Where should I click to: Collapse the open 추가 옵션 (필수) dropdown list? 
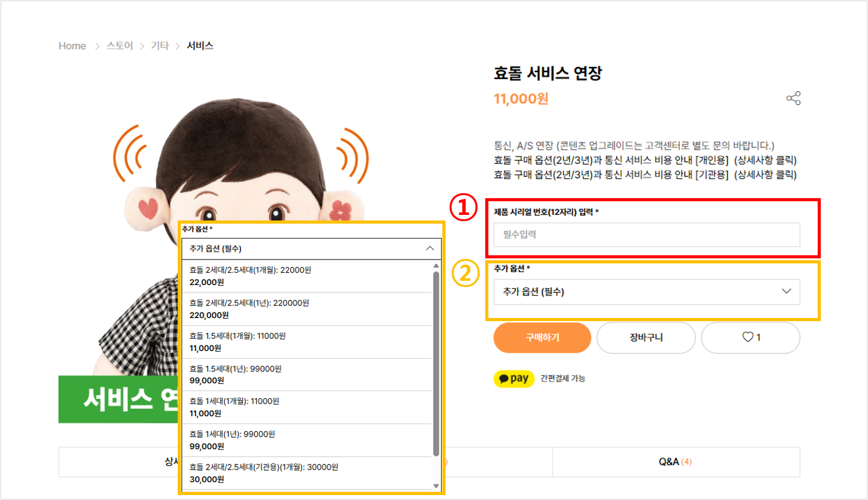311,248
